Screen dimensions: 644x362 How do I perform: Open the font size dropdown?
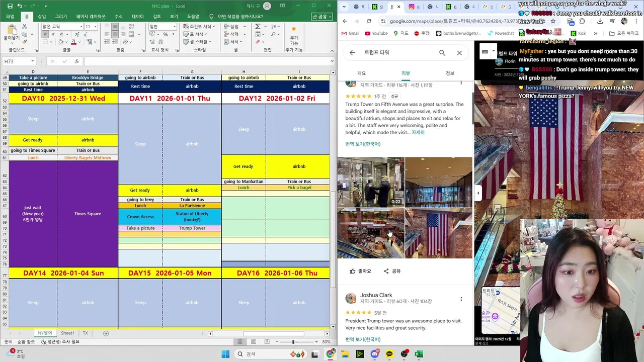tap(95, 27)
